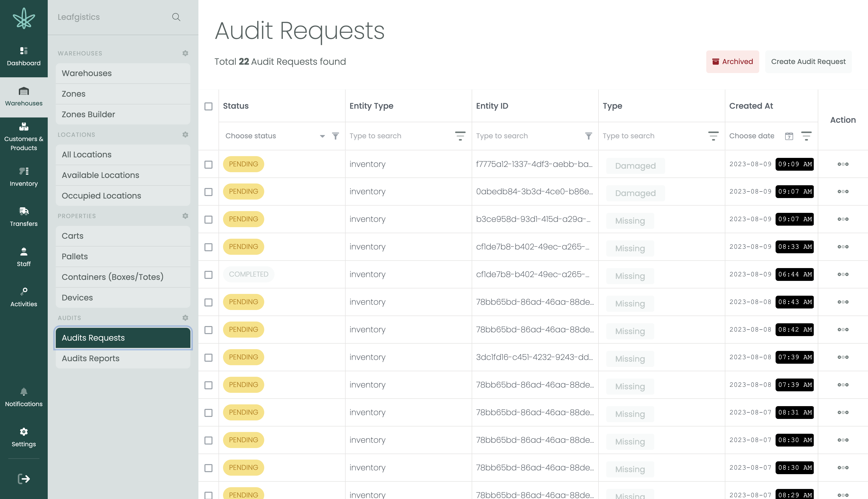Click the Archived button

click(x=733, y=62)
